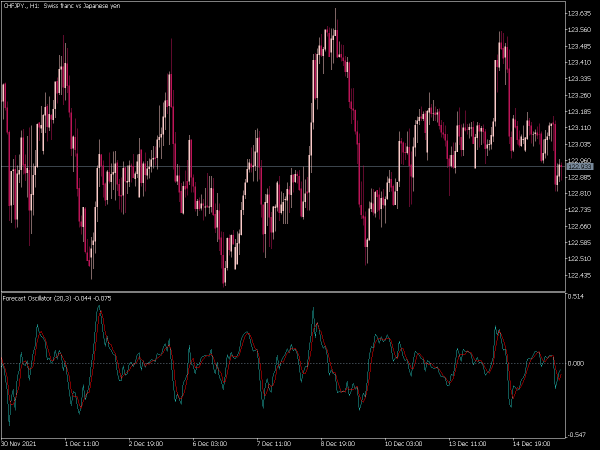
Task: Click the 122.735 price scale label
Action: [x=579, y=210]
